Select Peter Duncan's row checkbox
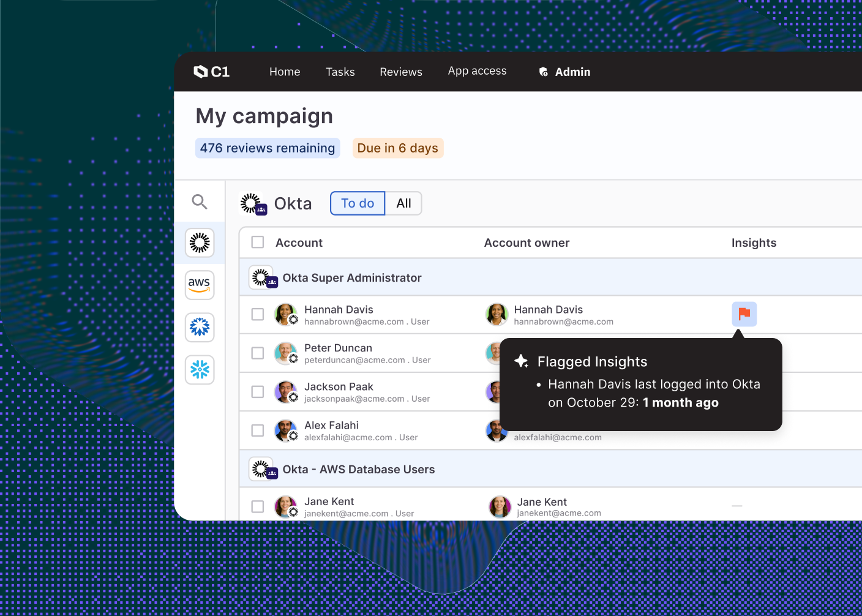The image size is (862, 616). coord(258,353)
